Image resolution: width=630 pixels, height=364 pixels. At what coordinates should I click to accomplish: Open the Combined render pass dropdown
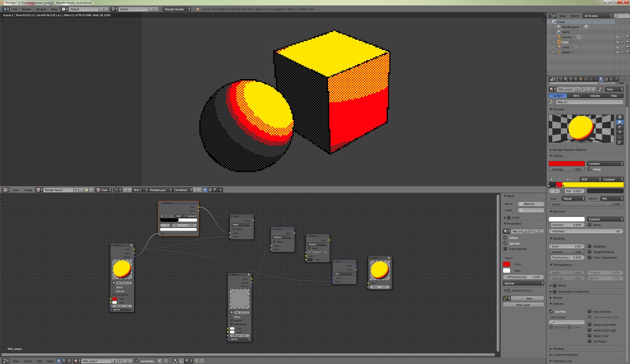coord(181,190)
